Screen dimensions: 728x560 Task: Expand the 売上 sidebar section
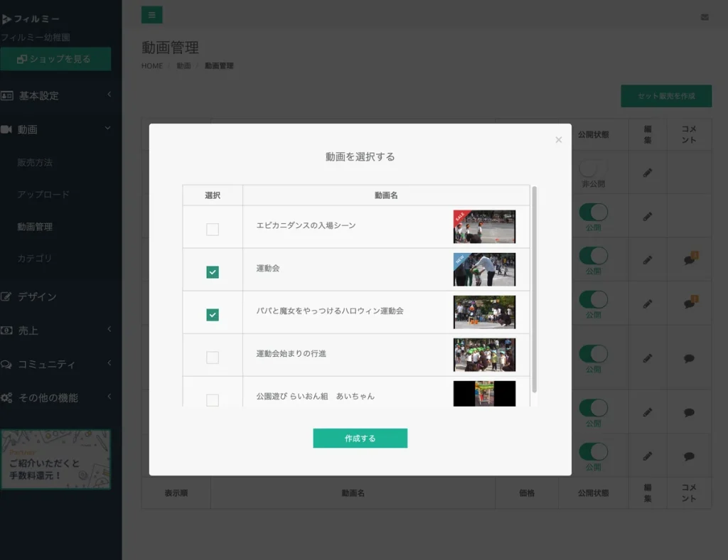[x=55, y=330]
